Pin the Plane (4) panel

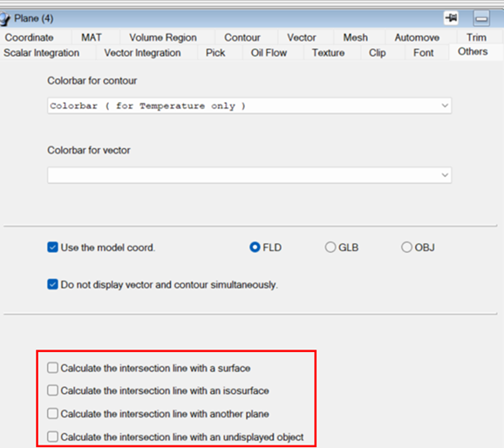(x=452, y=18)
